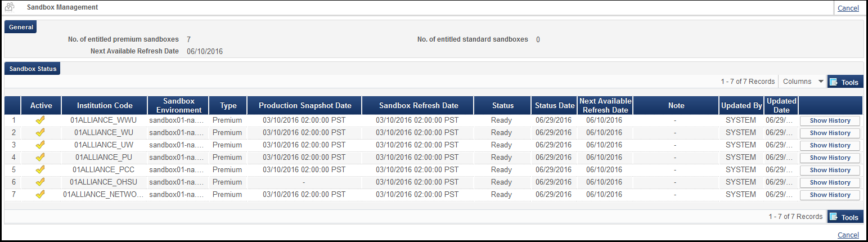Click active checkmark for 01ALLIANCE_OHSU
Image resolution: width=868 pixels, height=242 pixels.
[x=40, y=182]
